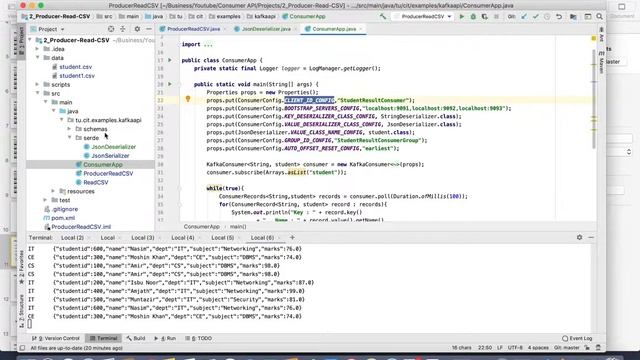
Task: Select student1.csv in project tree
Action: (x=77, y=76)
